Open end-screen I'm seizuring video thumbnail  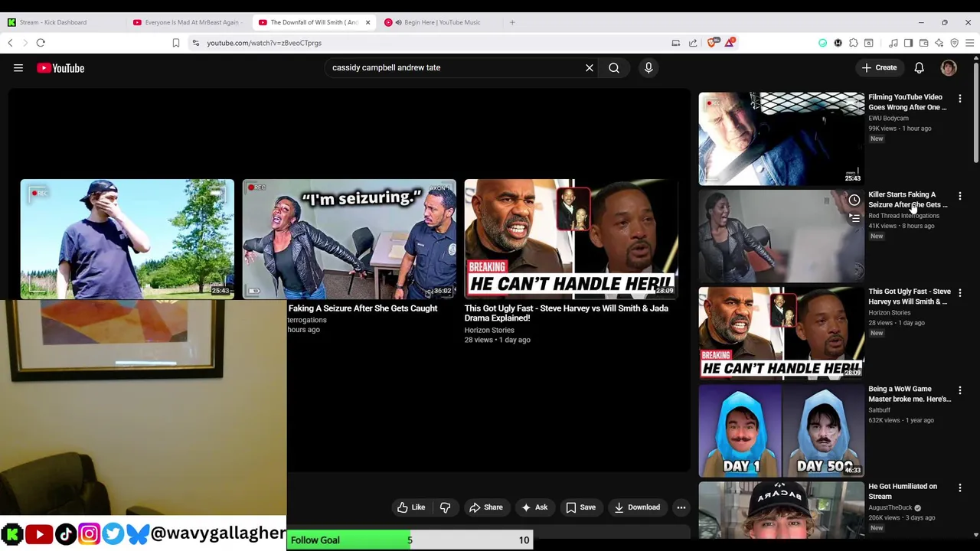point(349,239)
